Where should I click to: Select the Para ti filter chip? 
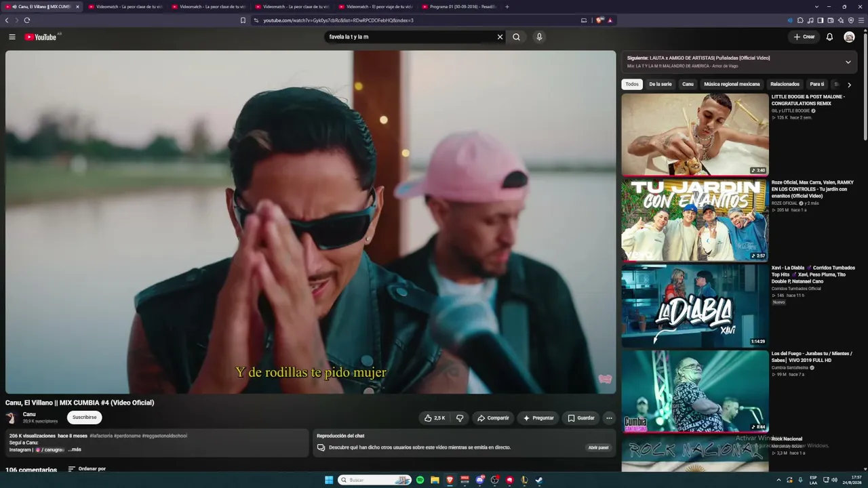[817, 85]
